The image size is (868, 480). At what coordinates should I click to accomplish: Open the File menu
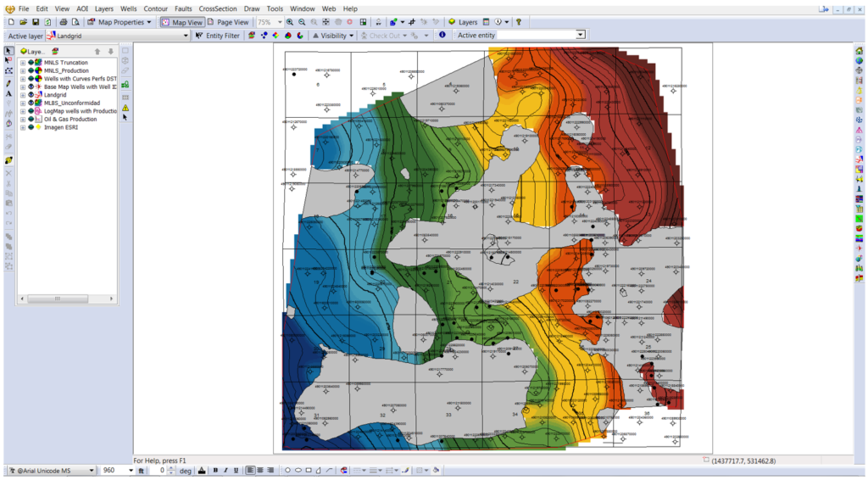point(24,8)
